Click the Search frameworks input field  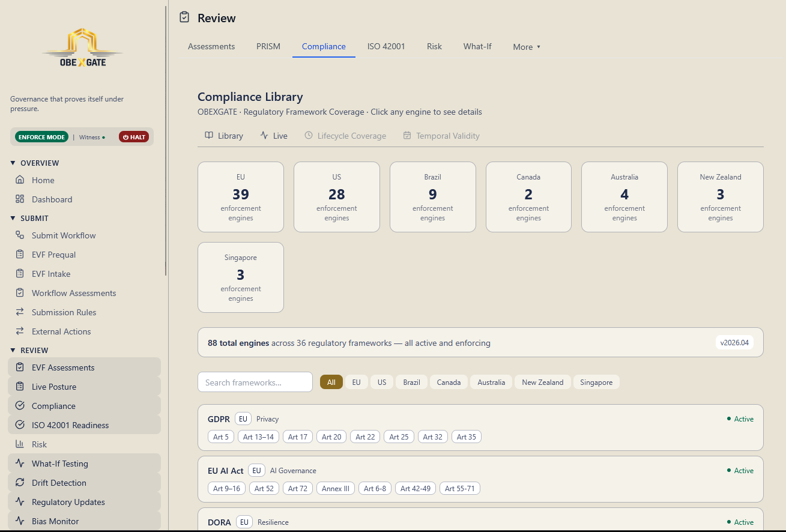point(255,382)
